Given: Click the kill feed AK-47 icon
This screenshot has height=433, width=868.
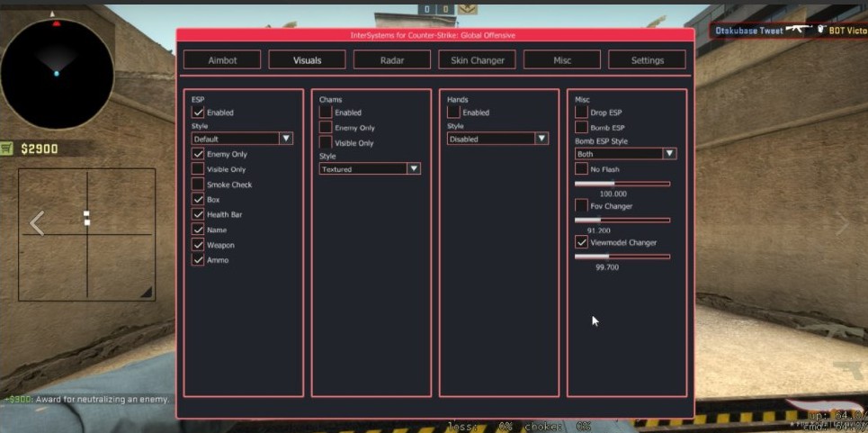Looking at the screenshot, I should click(798, 30).
